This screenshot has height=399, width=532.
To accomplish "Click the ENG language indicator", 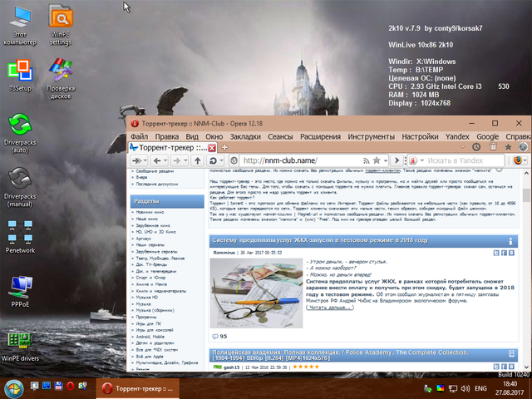I will 480,388.
